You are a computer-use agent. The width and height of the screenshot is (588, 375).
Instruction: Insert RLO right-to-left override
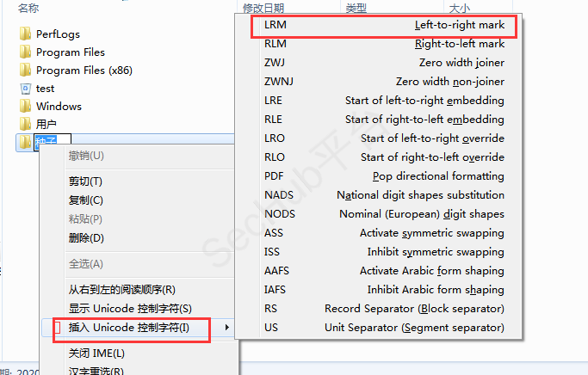(x=379, y=157)
